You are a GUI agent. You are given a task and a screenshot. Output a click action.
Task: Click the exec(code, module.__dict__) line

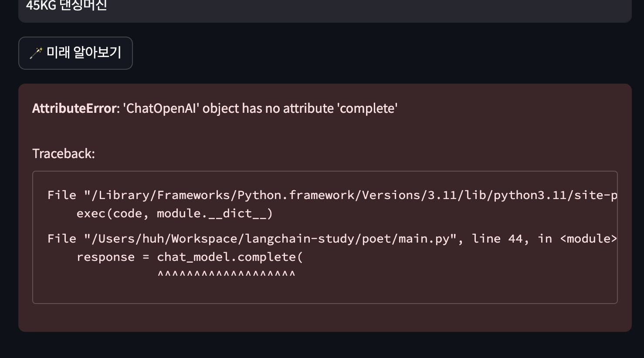pyautogui.click(x=175, y=213)
